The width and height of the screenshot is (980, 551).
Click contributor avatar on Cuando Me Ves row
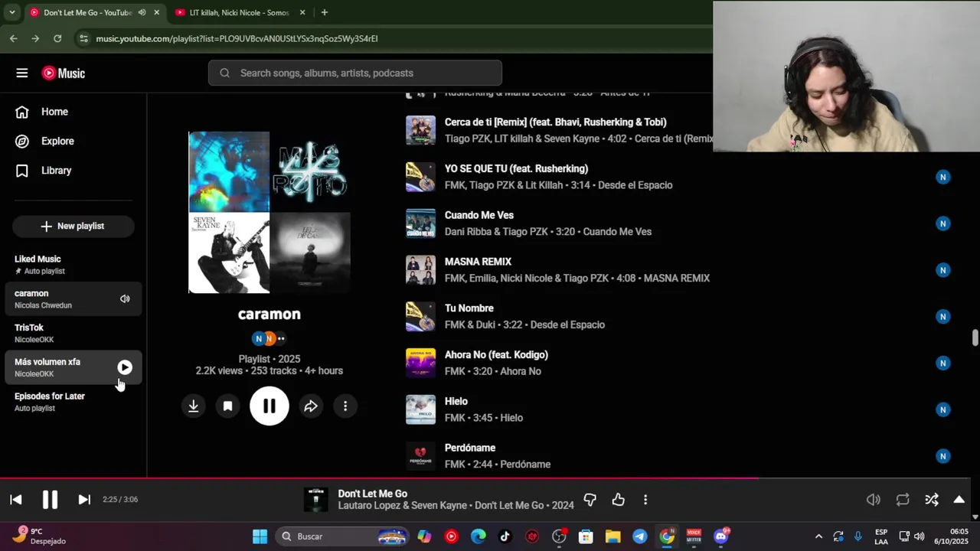click(943, 223)
